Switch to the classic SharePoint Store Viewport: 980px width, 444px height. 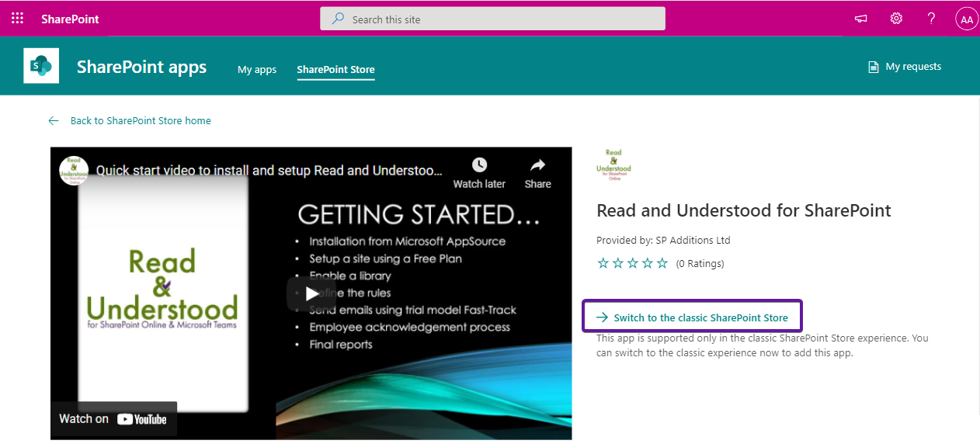[x=692, y=317]
